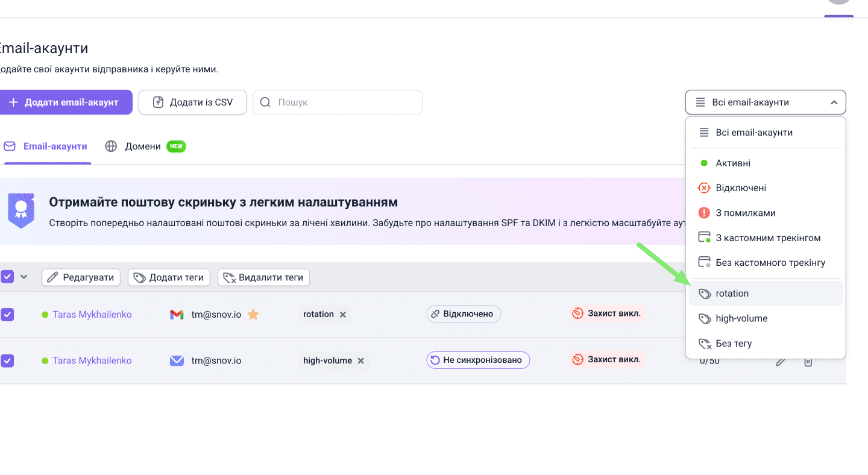Viewport: 868px width, 475px height.
Task: Focus the Пошук search field
Action: coord(346,102)
